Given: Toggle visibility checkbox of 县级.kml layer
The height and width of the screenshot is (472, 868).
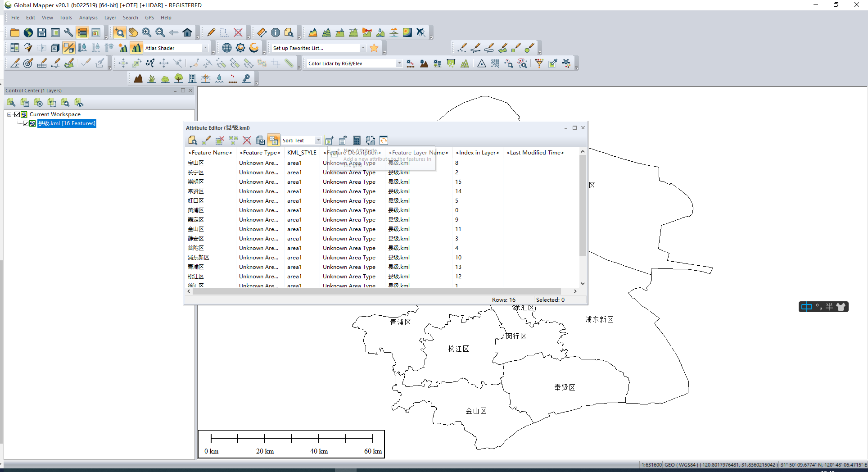Looking at the screenshot, I should [x=26, y=123].
